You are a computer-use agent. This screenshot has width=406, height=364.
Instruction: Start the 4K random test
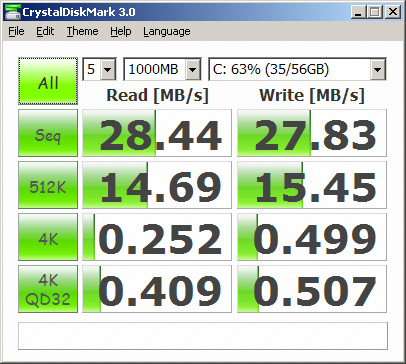click(48, 237)
